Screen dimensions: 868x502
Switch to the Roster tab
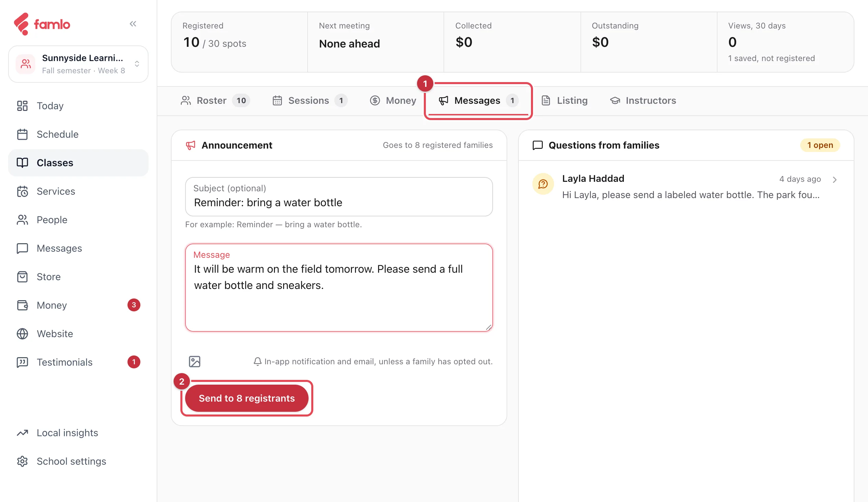pos(215,101)
